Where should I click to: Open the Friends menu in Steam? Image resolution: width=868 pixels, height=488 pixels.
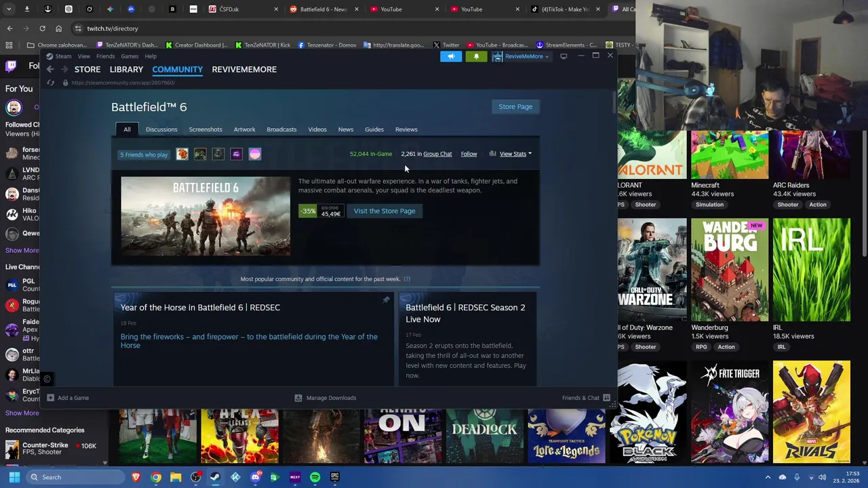click(105, 56)
